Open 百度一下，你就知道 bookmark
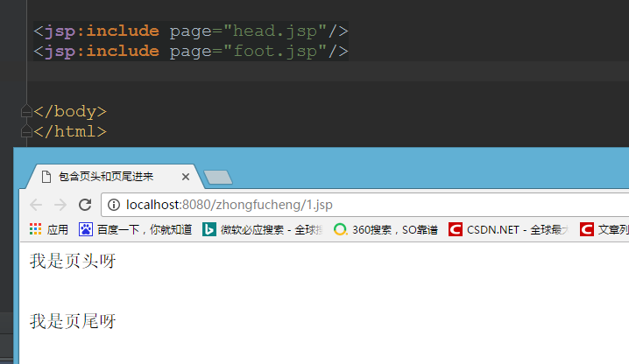Image resolution: width=629 pixels, height=364 pixels. tap(135, 230)
